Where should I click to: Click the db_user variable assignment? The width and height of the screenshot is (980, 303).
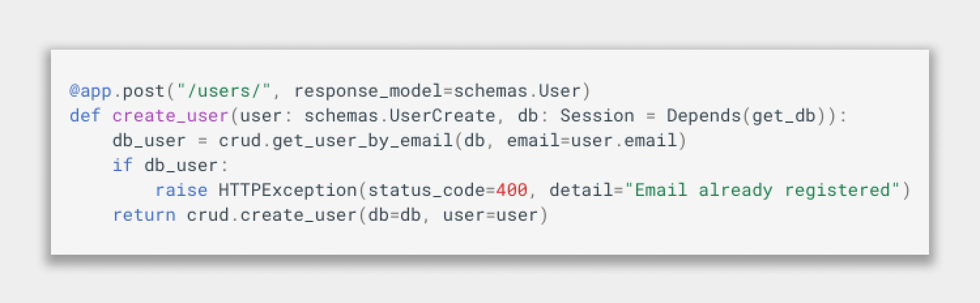pyautogui.click(x=149, y=141)
